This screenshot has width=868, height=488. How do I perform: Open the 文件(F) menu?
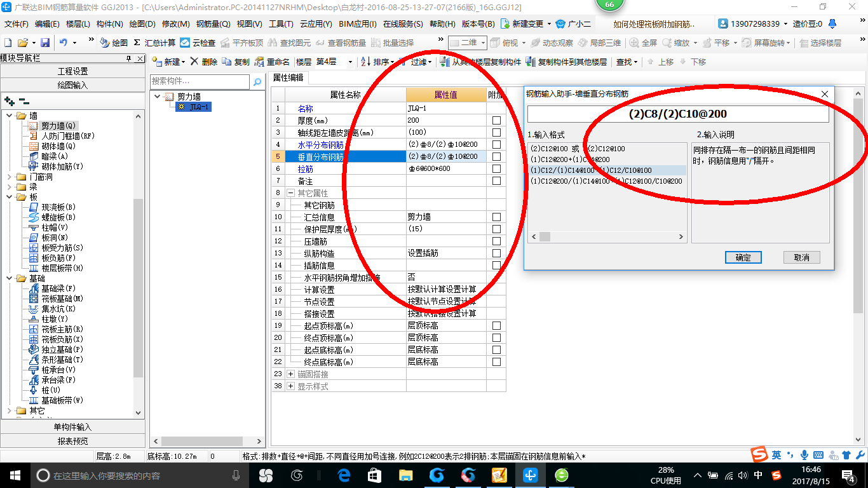[x=17, y=24]
